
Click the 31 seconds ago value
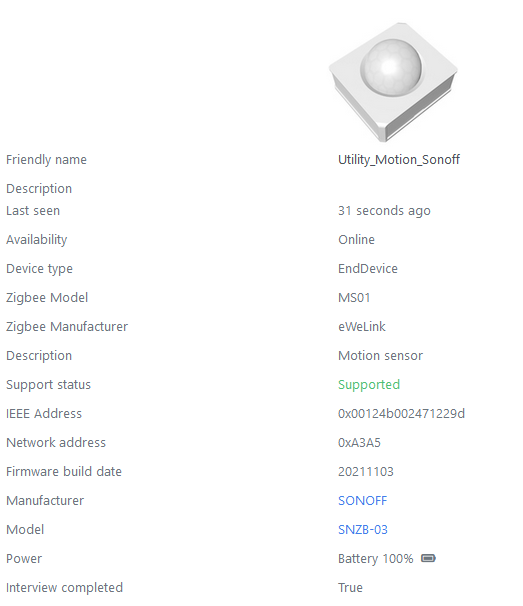384,211
